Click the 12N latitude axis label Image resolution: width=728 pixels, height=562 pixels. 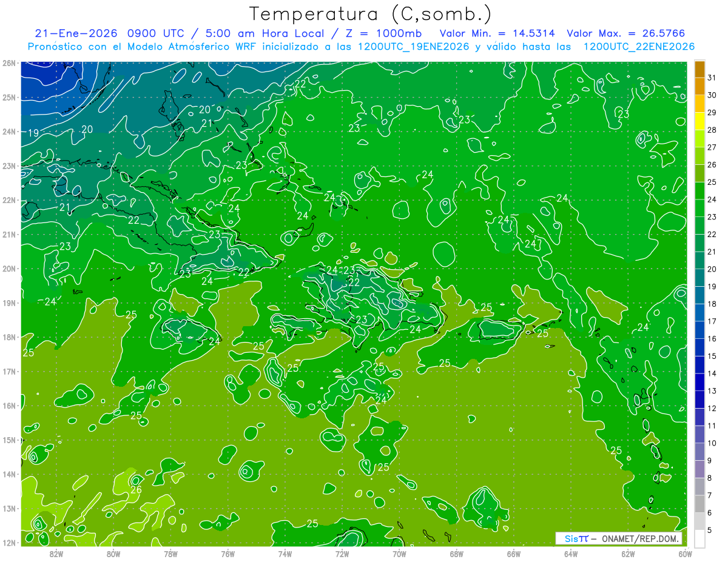9,543
